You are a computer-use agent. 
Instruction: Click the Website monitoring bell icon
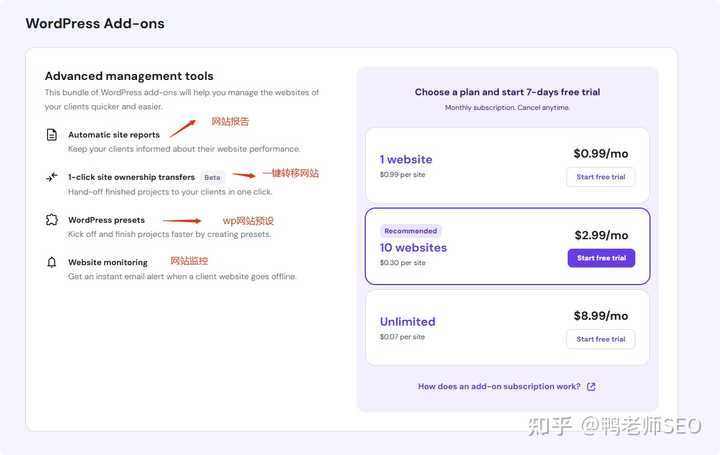point(52,262)
